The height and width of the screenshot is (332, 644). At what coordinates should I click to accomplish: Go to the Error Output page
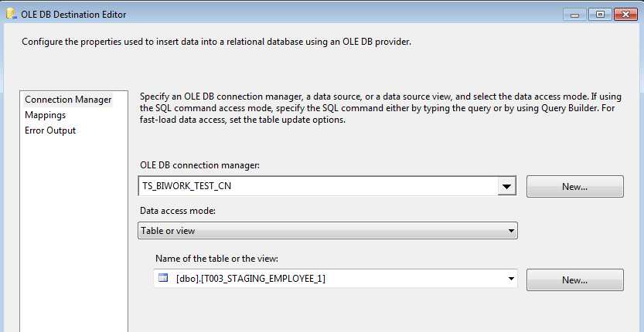pyautogui.click(x=50, y=130)
